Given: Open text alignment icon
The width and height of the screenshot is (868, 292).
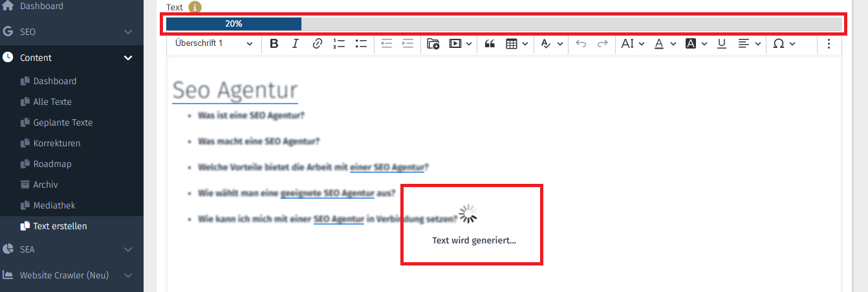Looking at the screenshot, I should (x=744, y=43).
